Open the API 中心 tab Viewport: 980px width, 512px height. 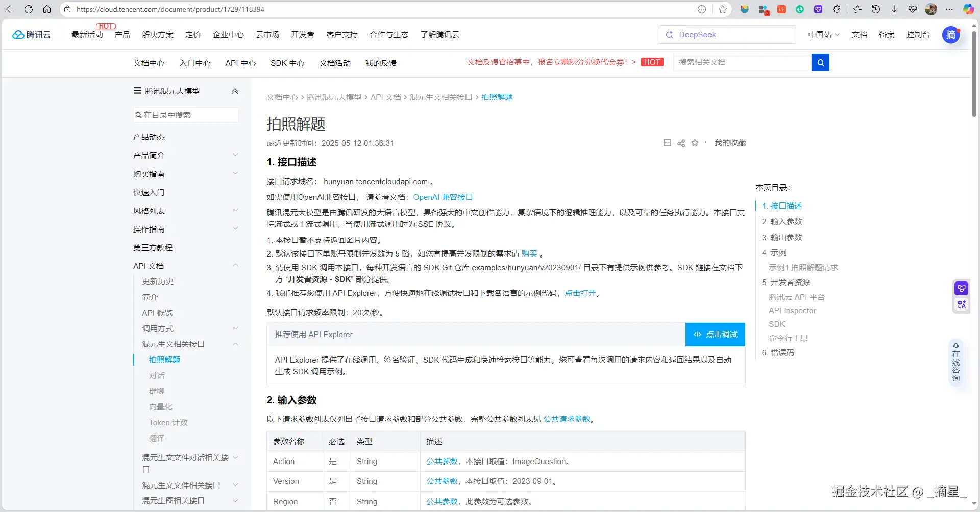[240, 63]
